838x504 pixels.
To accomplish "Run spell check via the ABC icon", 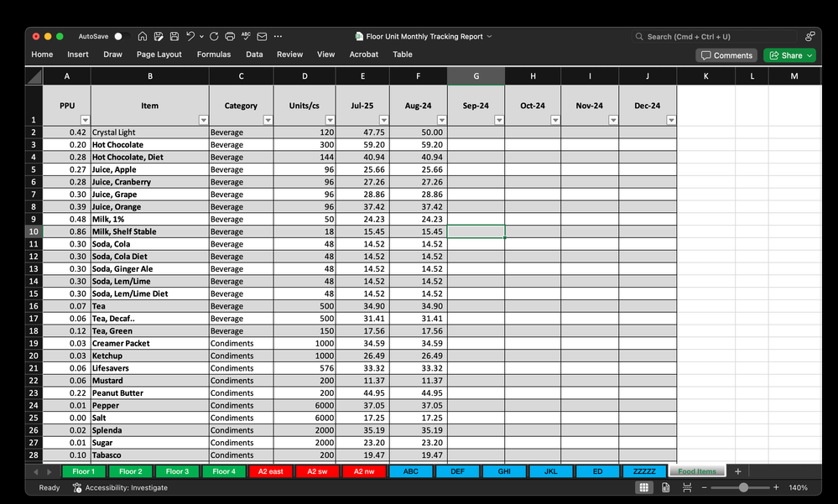I will 246,36.
